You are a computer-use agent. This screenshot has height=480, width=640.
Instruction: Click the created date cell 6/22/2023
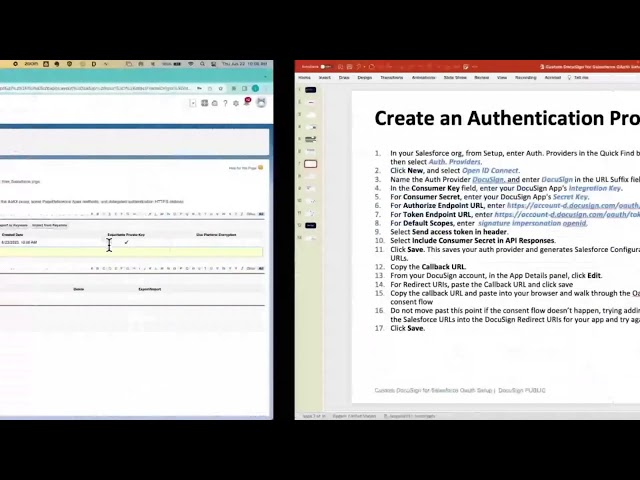pyautogui.click(x=19, y=242)
